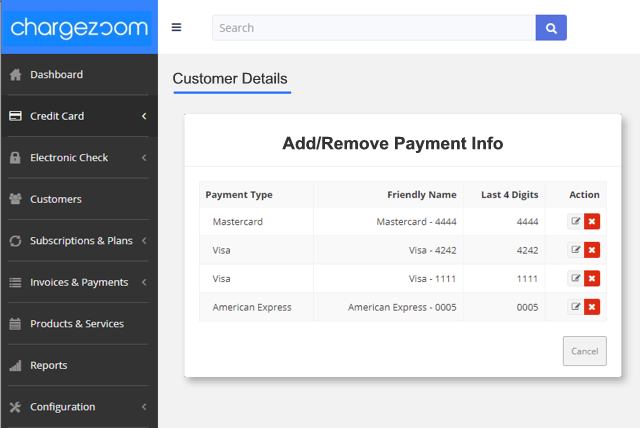Expand the Electronic Check submenu chevron
640x428 pixels.
point(144,157)
